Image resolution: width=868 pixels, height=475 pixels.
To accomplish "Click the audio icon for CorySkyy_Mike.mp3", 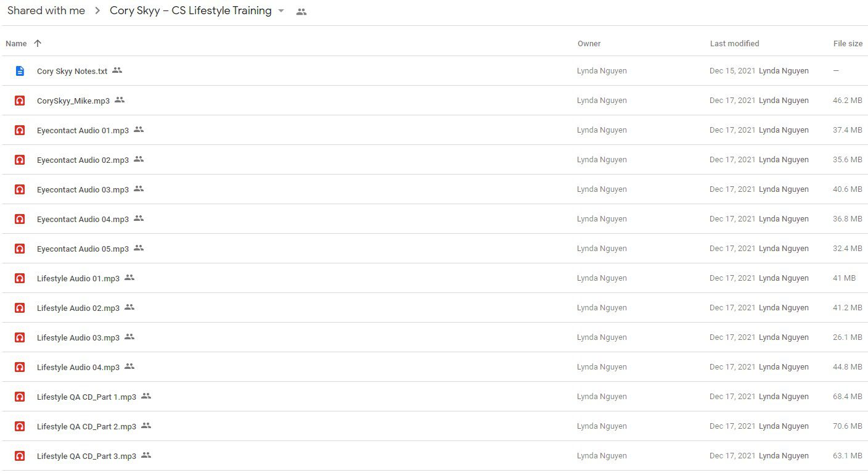I will coord(20,101).
